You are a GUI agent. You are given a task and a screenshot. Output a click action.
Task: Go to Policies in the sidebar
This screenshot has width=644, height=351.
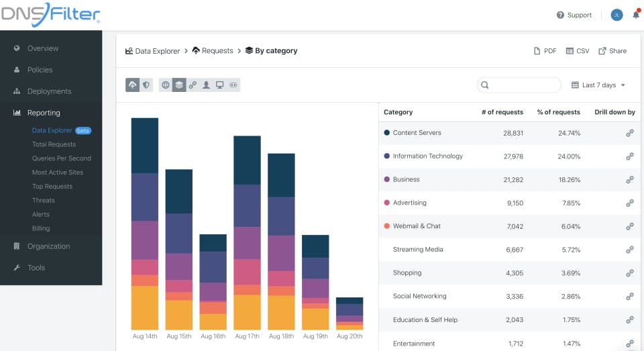click(x=40, y=70)
